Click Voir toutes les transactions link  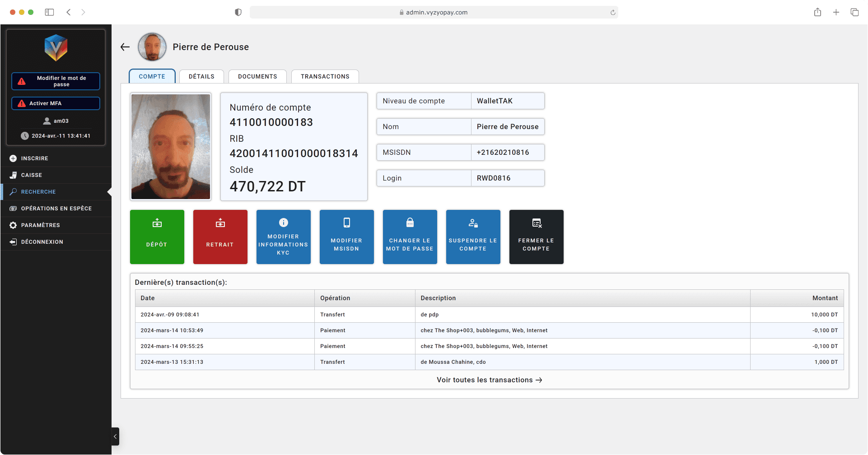click(x=489, y=380)
